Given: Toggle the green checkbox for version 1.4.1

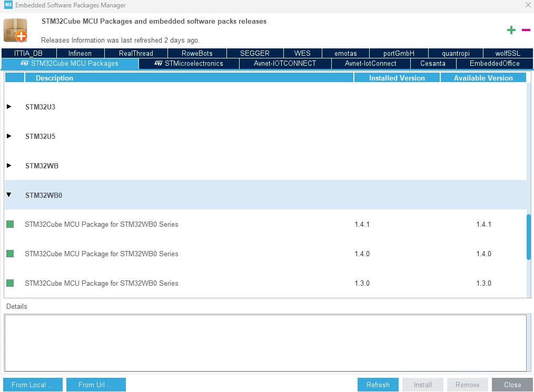Looking at the screenshot, I should click(x=10, y=224).
